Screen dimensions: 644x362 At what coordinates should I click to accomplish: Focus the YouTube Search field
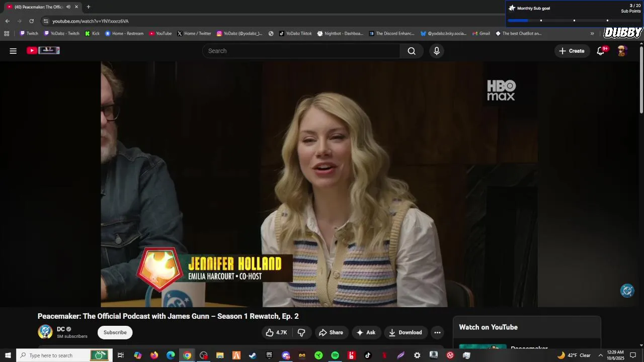tap(301, 51)
